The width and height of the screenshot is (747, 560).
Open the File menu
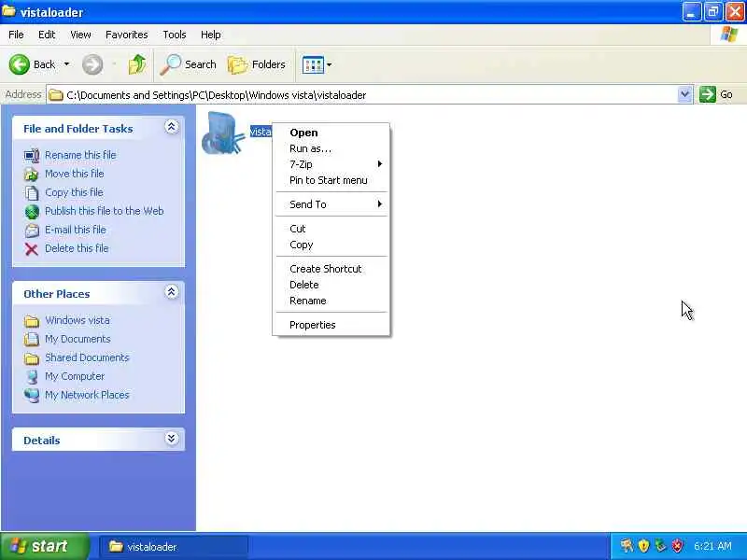click(16, 35)
